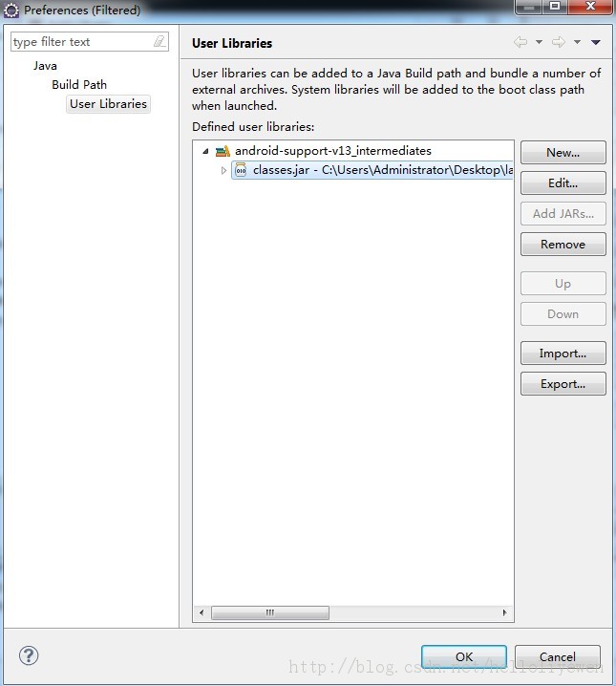Click the android-support-v13 library books icon
Image resolution: width=616 pixels, height=686 pixels.
point(223,151)
